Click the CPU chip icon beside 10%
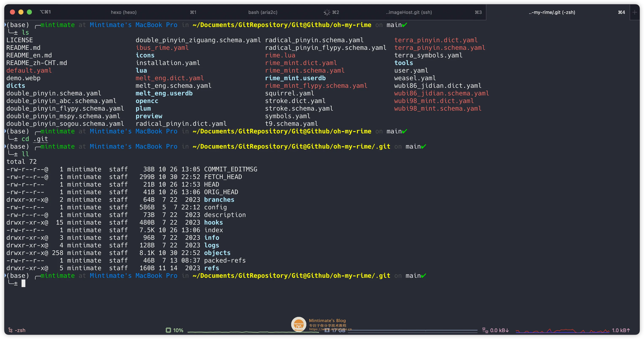Viewport: 644px width, 339px height. click(x=168, y=330)
